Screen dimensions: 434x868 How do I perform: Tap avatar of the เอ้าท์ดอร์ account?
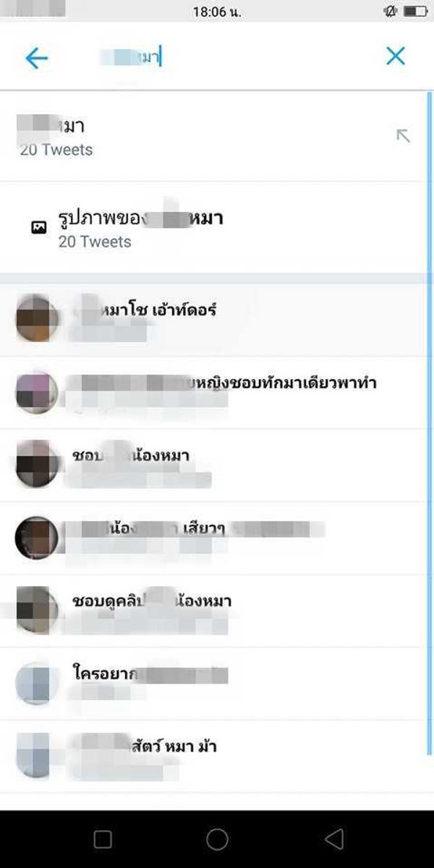(36, 319)
